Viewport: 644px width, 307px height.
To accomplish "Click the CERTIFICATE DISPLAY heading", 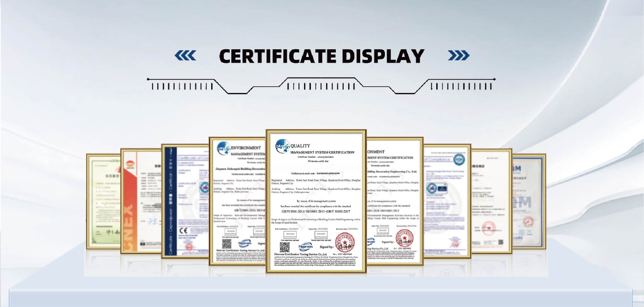I will pyautogui.click(x=322, y=56).
